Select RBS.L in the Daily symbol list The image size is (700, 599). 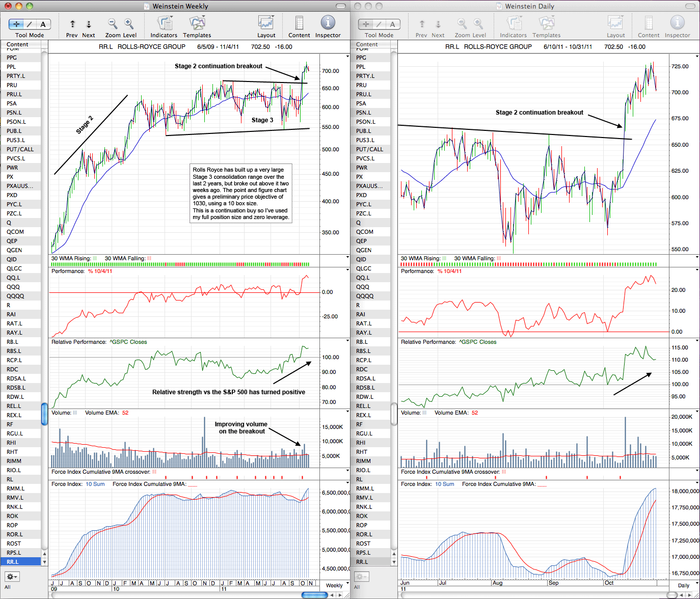[370, 351]
